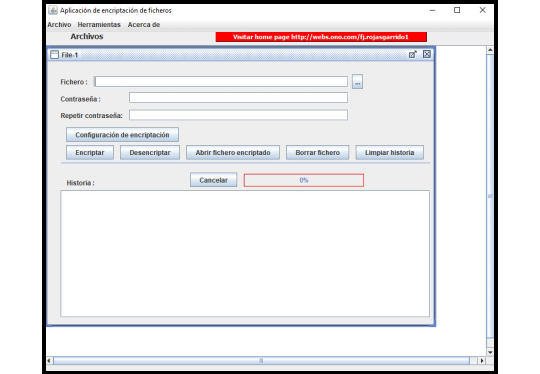This screenshot has height=374, width=540.
Task: Click the Contraseña input field
Action: pyautogui.click(x=238, y=98)
